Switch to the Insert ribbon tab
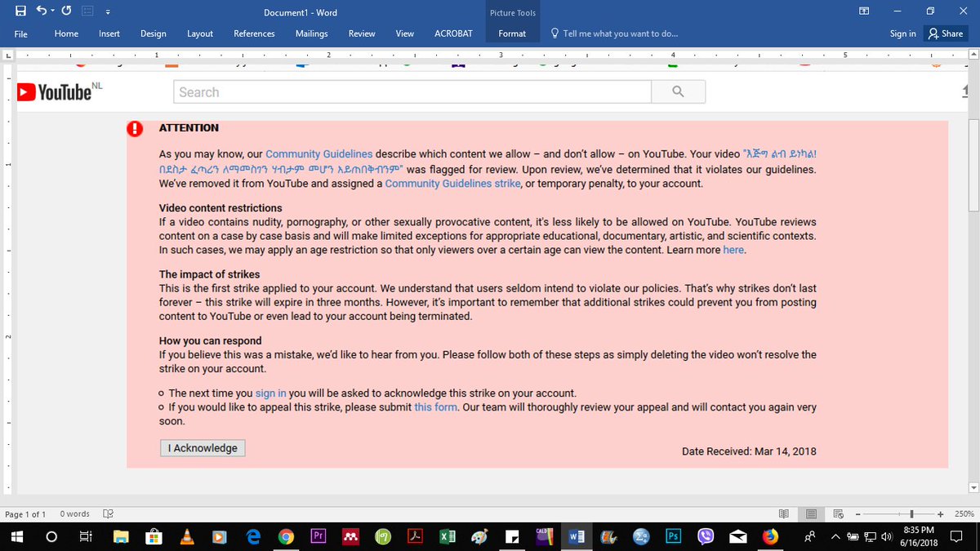 [x=109, y=33]
